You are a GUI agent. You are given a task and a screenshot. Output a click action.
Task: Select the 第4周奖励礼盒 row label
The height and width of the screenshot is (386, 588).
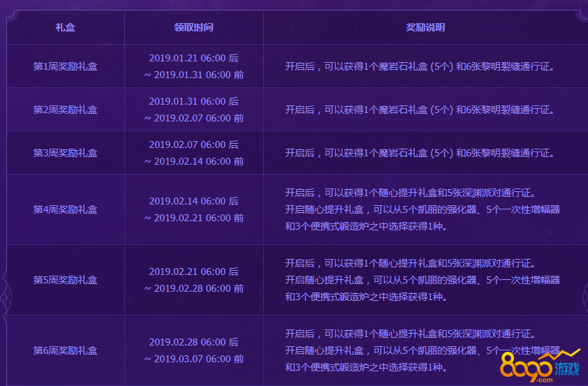[66, 209]
